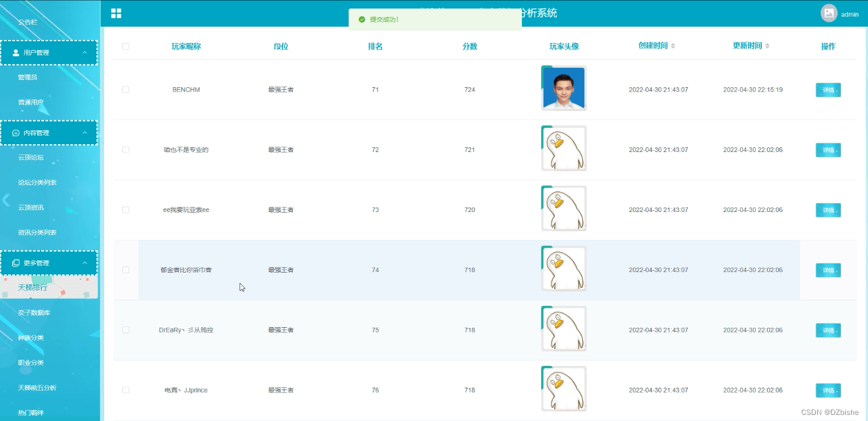Click the 电竞丶JJprince nickname cell

coord(186,390)
